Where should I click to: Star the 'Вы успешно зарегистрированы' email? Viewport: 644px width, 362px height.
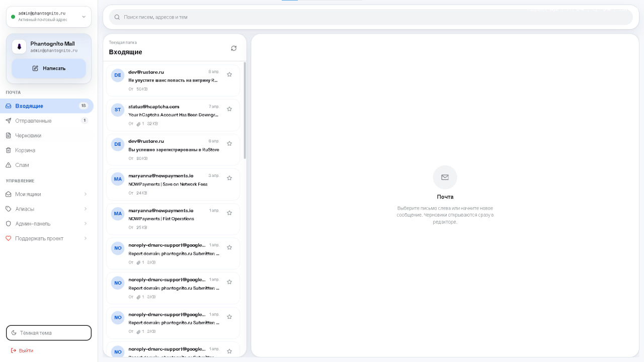229,144
